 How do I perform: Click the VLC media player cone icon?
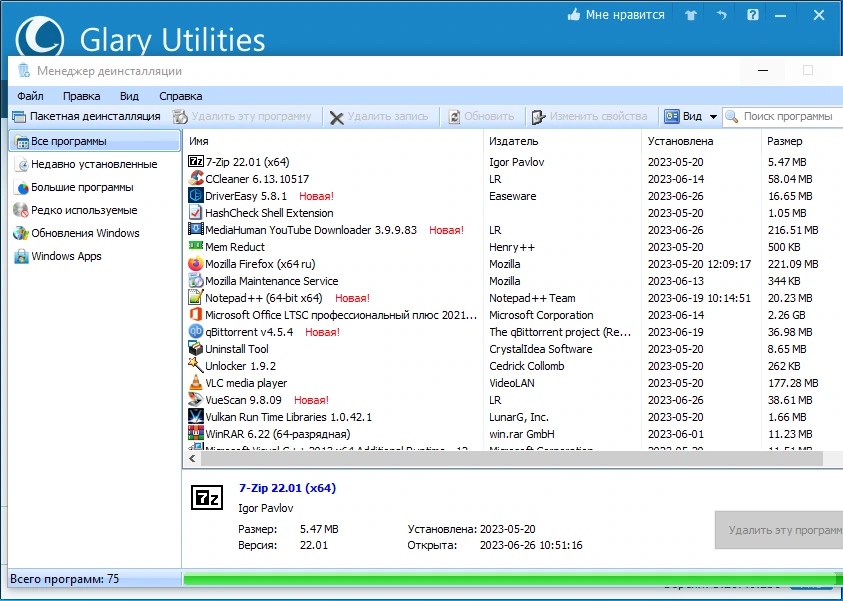pyautogui.click(x=196, y=383)
